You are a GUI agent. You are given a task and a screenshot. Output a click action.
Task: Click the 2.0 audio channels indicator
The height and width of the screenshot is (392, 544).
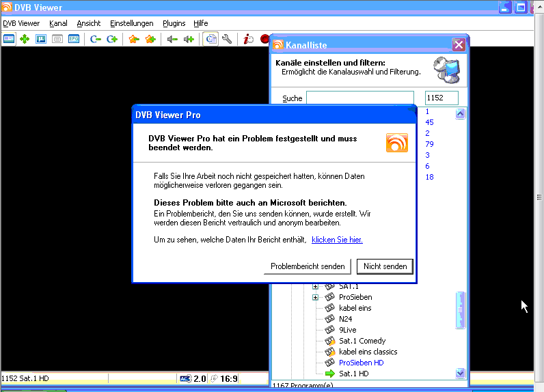[200, 378]
